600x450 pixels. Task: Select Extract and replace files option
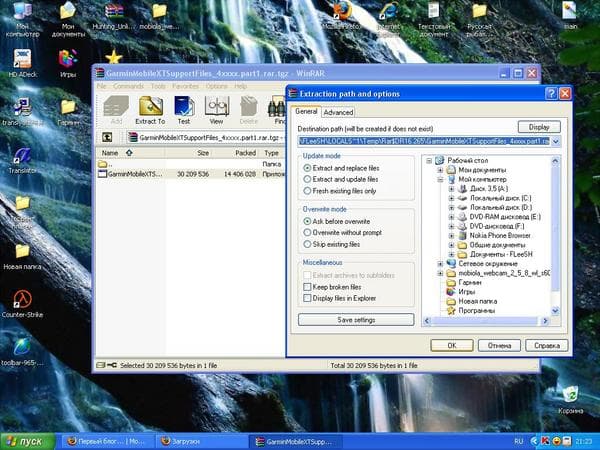(x=307, y=168)
